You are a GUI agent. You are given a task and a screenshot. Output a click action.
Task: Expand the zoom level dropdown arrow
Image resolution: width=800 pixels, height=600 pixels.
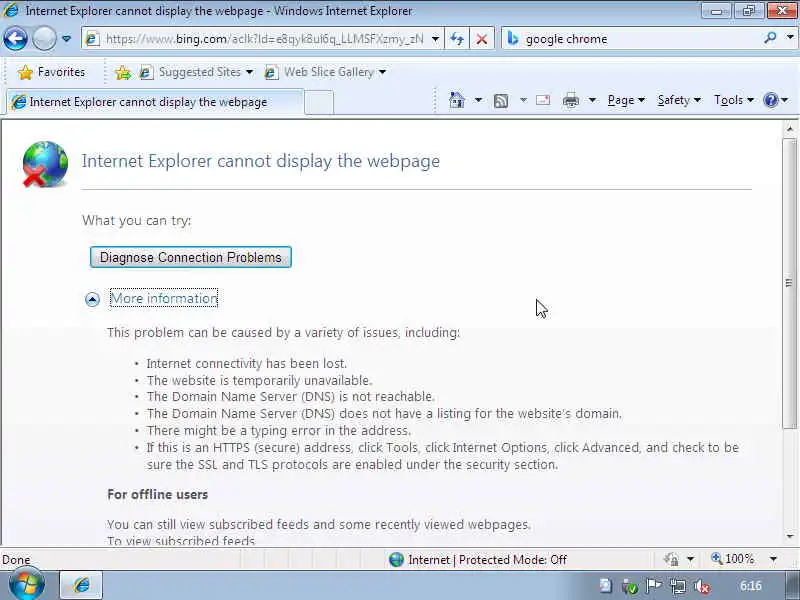click(x=773, y=560)
